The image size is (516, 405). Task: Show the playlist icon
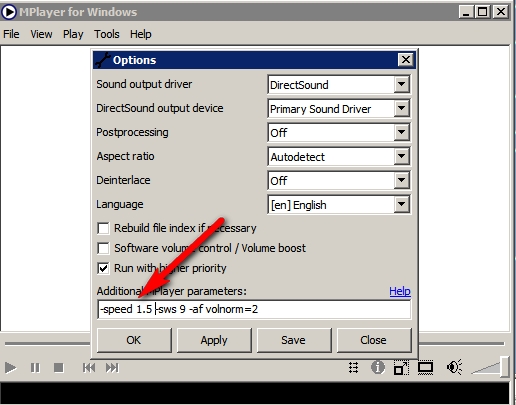tap(354, 368)
